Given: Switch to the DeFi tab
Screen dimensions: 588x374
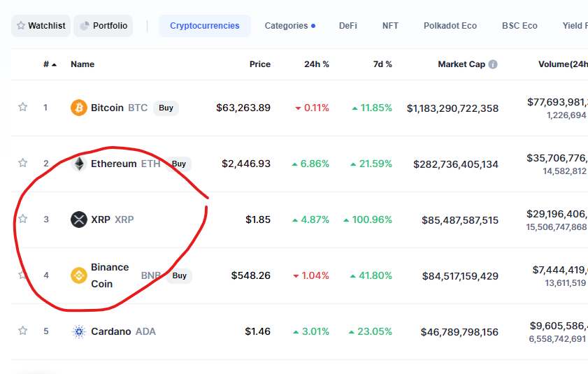Looking at the screenshot, I should [348, 25].
